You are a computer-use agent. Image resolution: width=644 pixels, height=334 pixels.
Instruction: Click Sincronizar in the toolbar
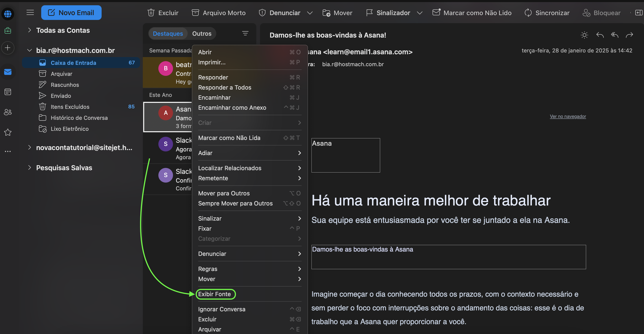[x=547, y=13]
